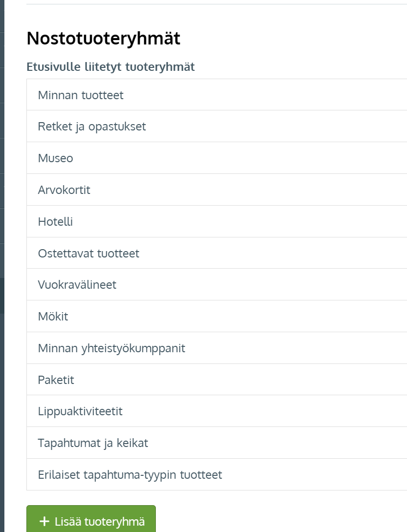Open the Arvokortit list entry
Viewport: 407px width, 532px height.
tap(216, 190)
